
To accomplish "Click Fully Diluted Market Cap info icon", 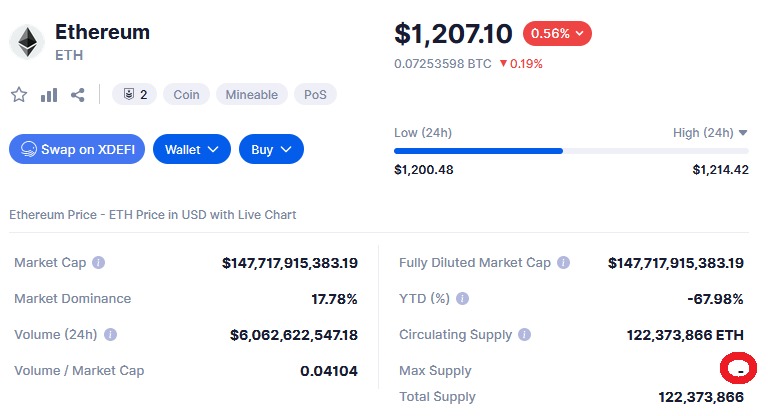I will tap(563, 263).
